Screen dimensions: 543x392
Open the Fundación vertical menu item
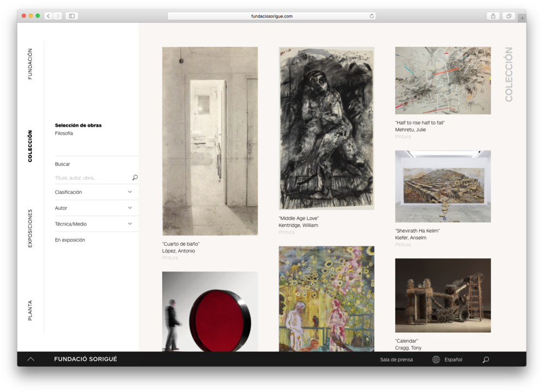pyautogui.click(x=30, y=64)
